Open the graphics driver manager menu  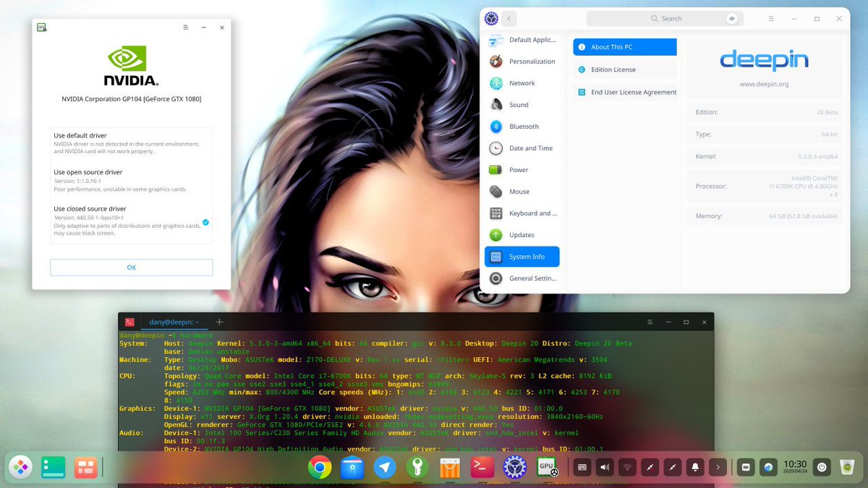(186, 27)
